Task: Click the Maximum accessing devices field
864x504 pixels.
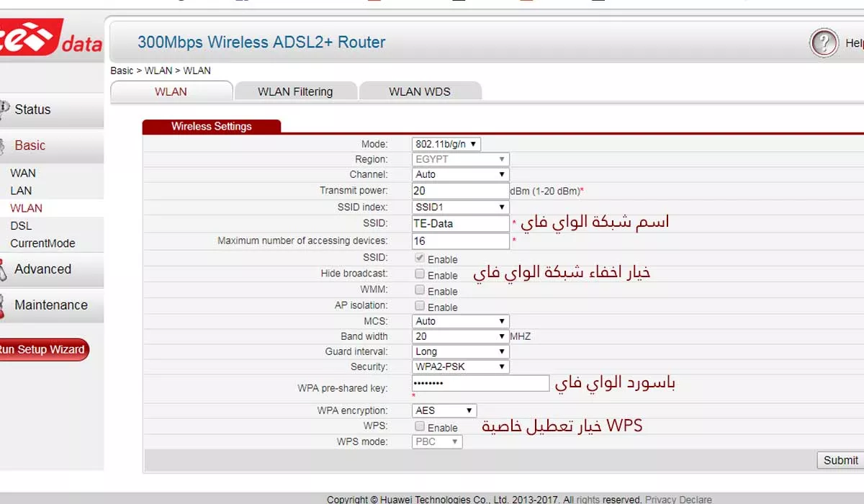Action: point(461,241)
